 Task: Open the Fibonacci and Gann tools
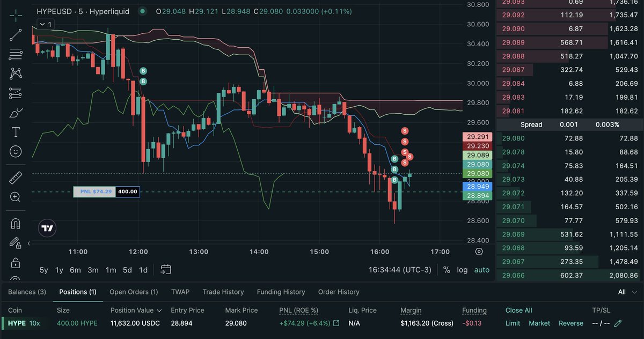(16, 54)
